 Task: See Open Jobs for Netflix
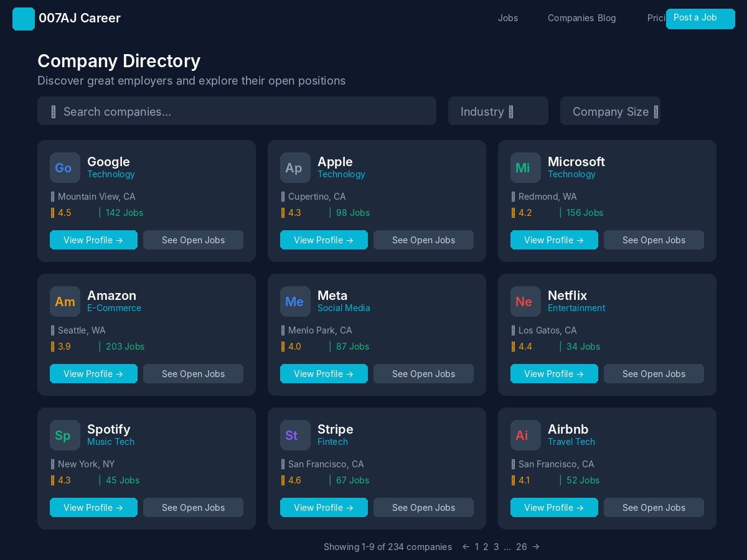pos(654,374)
